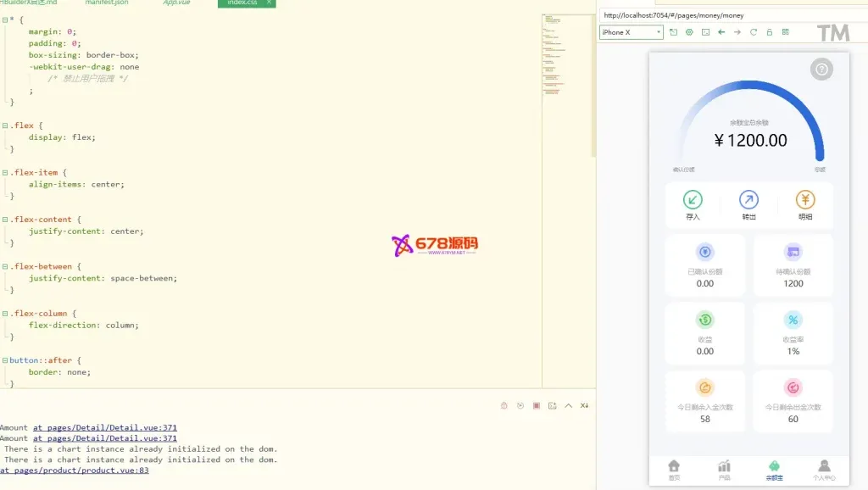Tap the 存入 deposit icon
This screenshot has height=490, width=868.
693,200
